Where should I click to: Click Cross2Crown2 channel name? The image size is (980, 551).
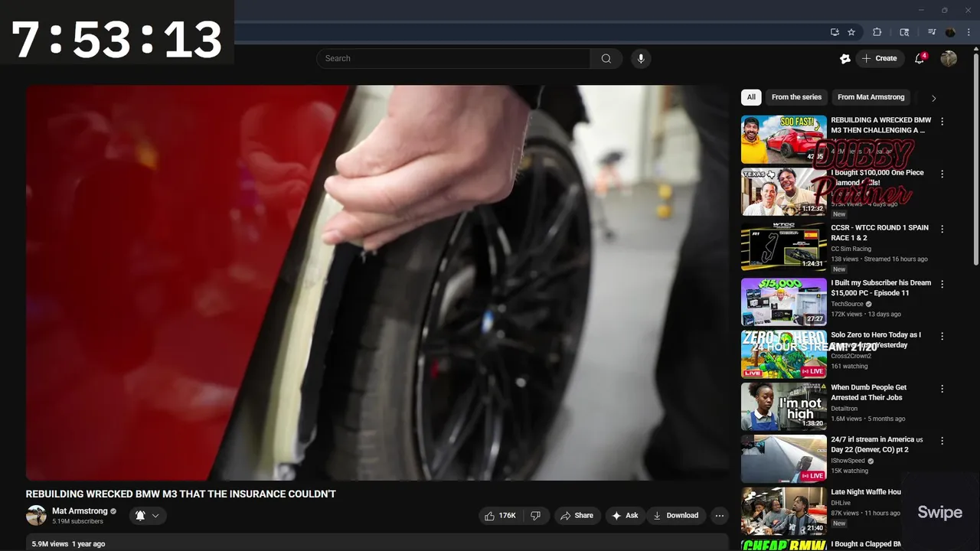pyautogui.click(x=851, y=356)
